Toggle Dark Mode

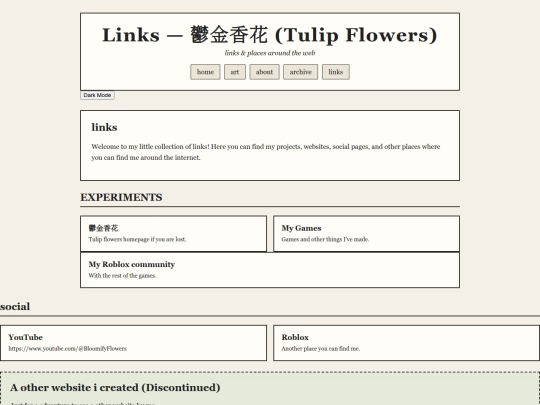[97, 95]
